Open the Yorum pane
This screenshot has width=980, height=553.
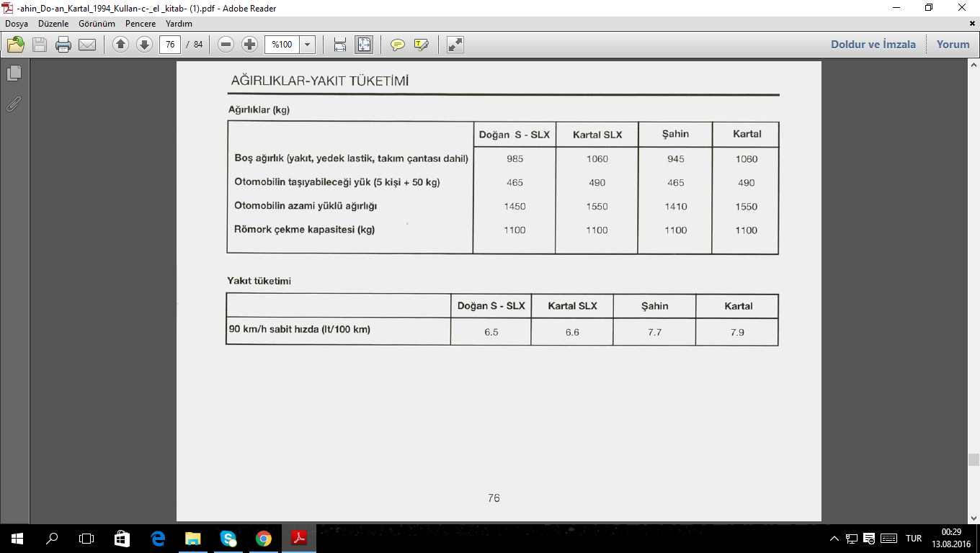(953, 45)
